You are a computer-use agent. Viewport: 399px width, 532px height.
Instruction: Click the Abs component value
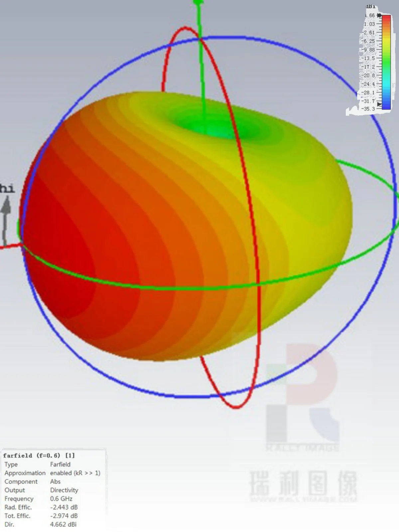click(x=55, y=481)
